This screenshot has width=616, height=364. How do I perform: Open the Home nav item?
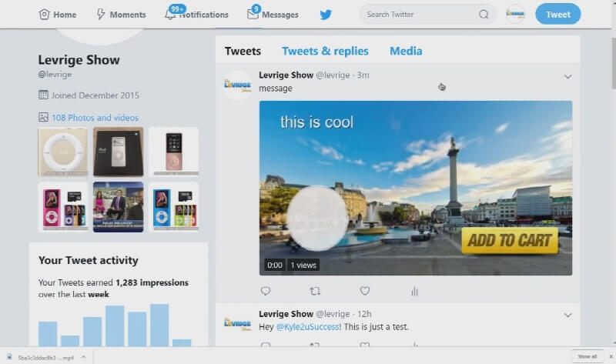(57, 15)
